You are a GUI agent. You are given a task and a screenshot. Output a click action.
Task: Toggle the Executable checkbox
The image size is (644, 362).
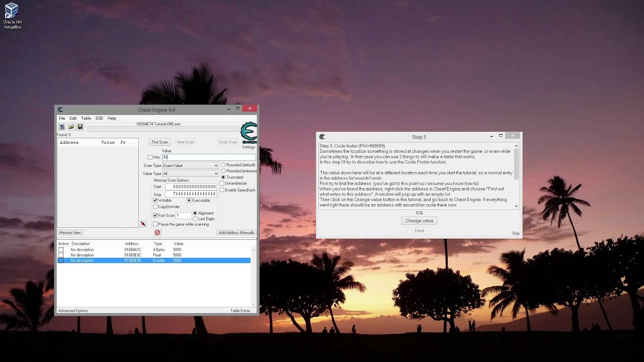tap(189, 200)
